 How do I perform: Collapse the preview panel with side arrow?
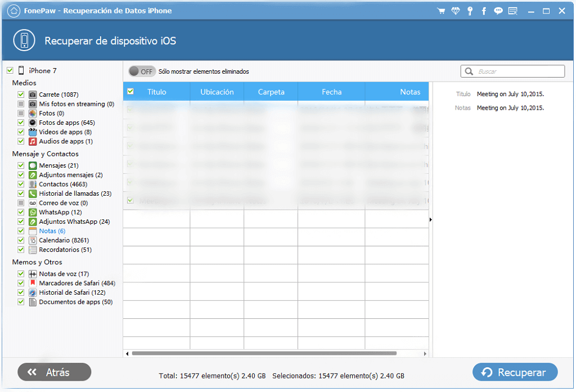pyautogui.click(x=430, y=220)
